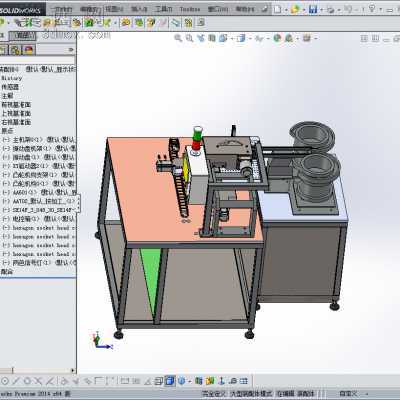The image size is (400, 400).
Task: Click the 大型装配体模式 status text
Action: tap(251, 394)
